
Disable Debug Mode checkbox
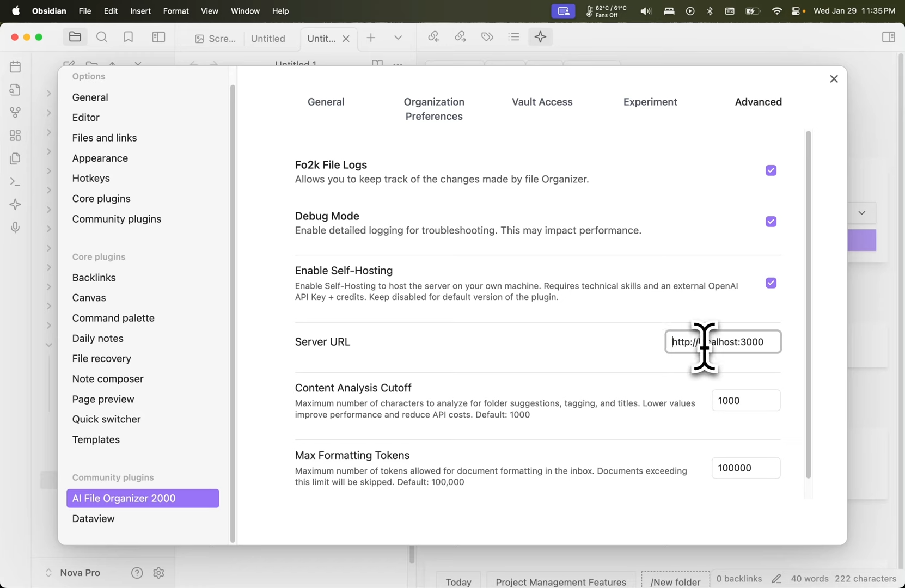771,222
